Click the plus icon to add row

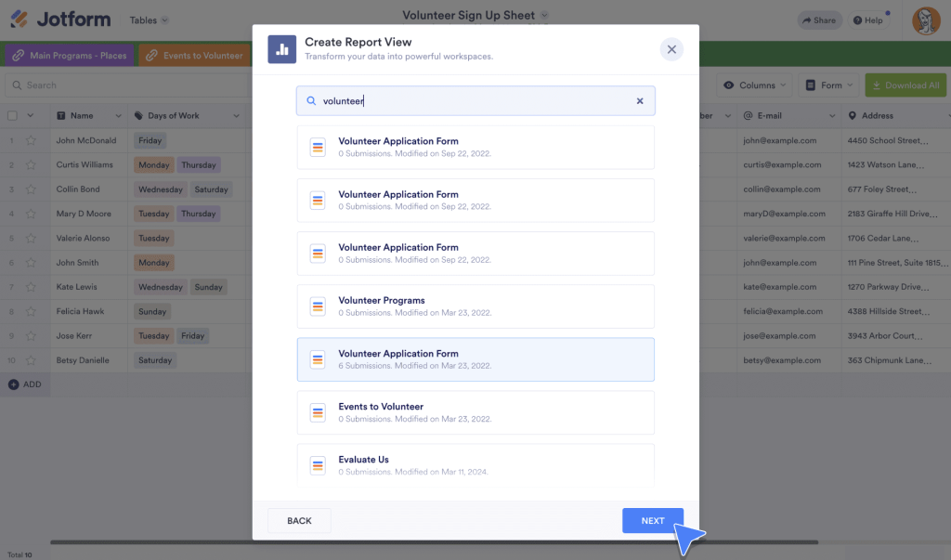point(13,384)
